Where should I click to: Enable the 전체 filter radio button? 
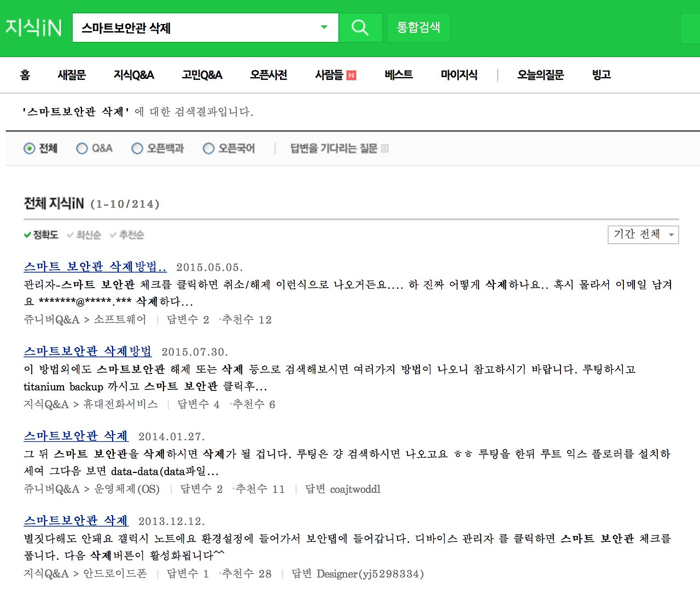pyautogui.click(x=29, y=148)
